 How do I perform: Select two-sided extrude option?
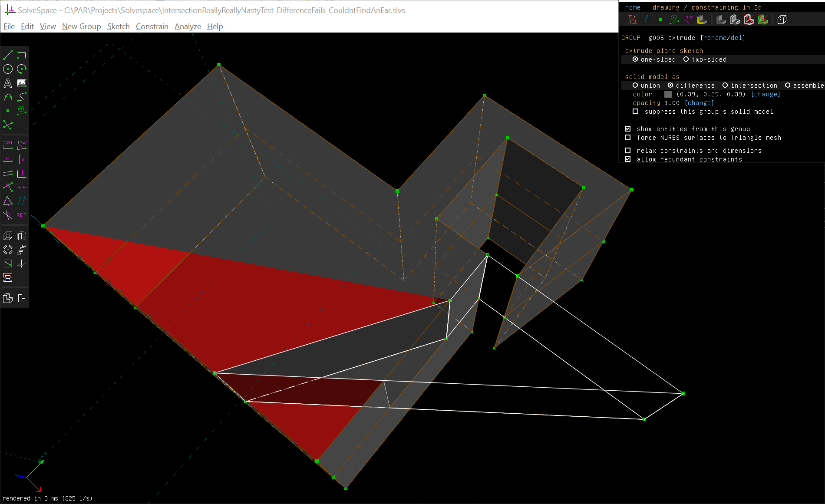pos(705,59)
